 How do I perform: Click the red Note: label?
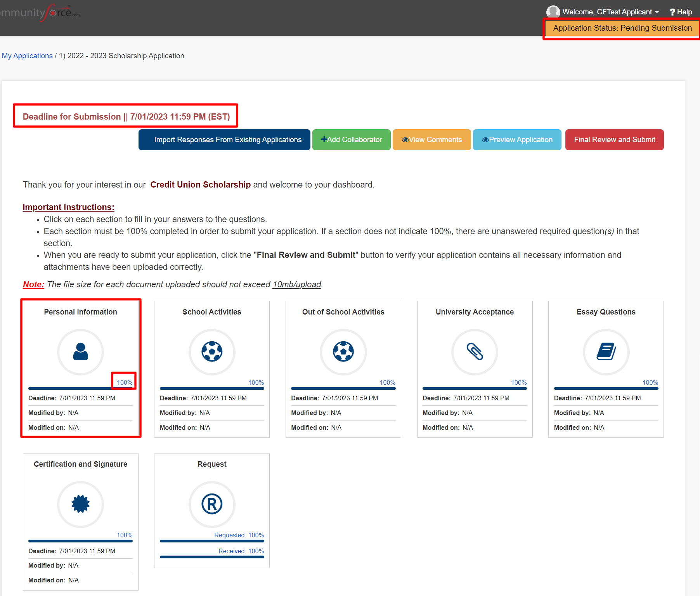33,284
